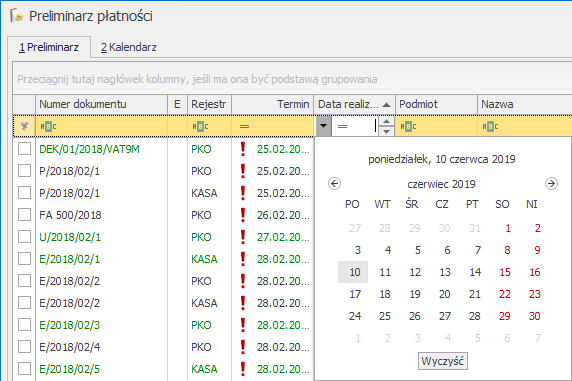Open filter condition for Numer dokumentu column
This screenshot has width=572, height=381.
point(48,127)
